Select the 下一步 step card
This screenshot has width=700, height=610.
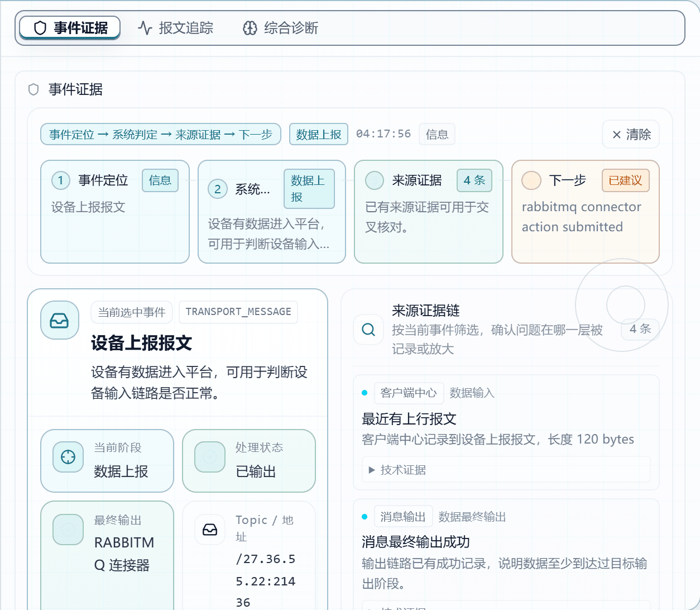(586, 212)
